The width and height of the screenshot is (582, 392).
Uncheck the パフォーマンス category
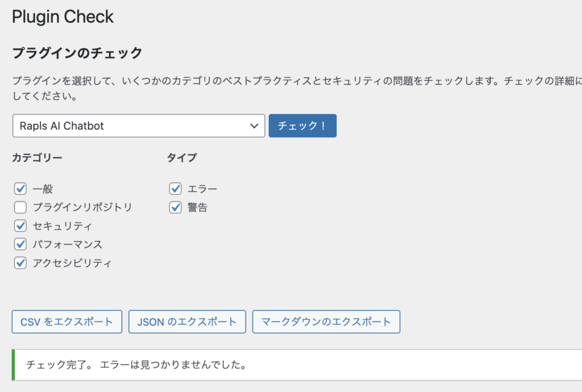pos(20,244)
